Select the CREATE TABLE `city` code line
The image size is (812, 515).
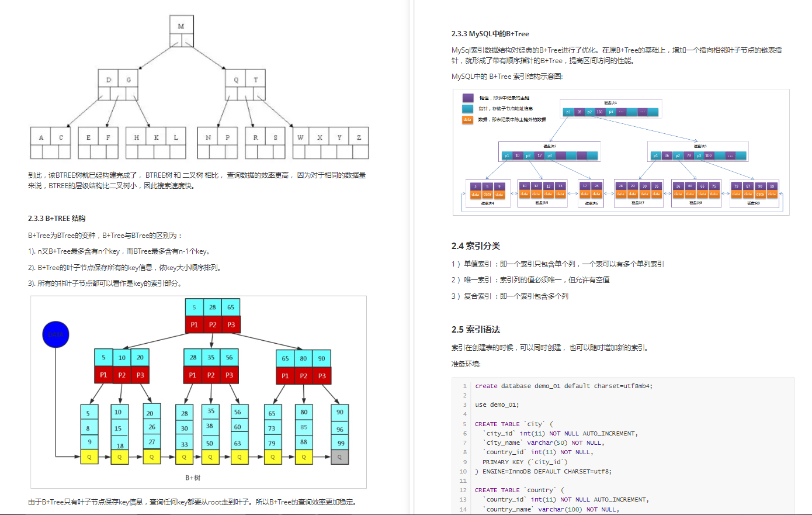pos(514,424)
